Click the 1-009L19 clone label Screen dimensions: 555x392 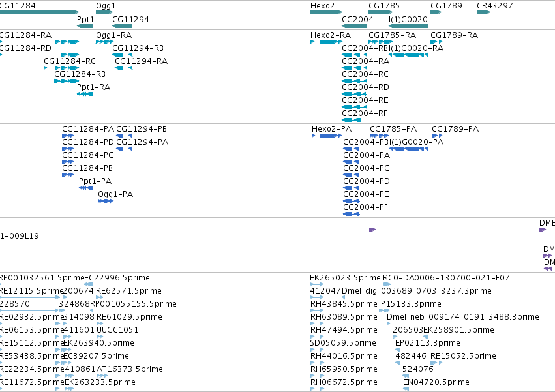coord(20,236)
